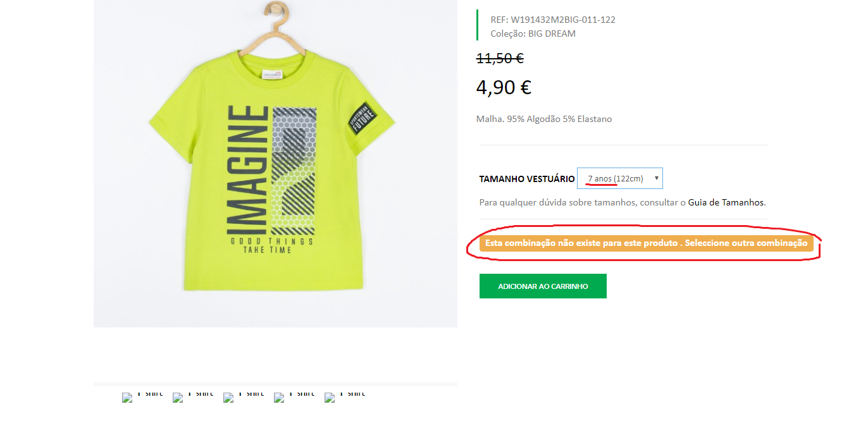Click the REF W191432M2BIG-011-122 text
Viewport: 868px width, 428px height.
point(553,20)
